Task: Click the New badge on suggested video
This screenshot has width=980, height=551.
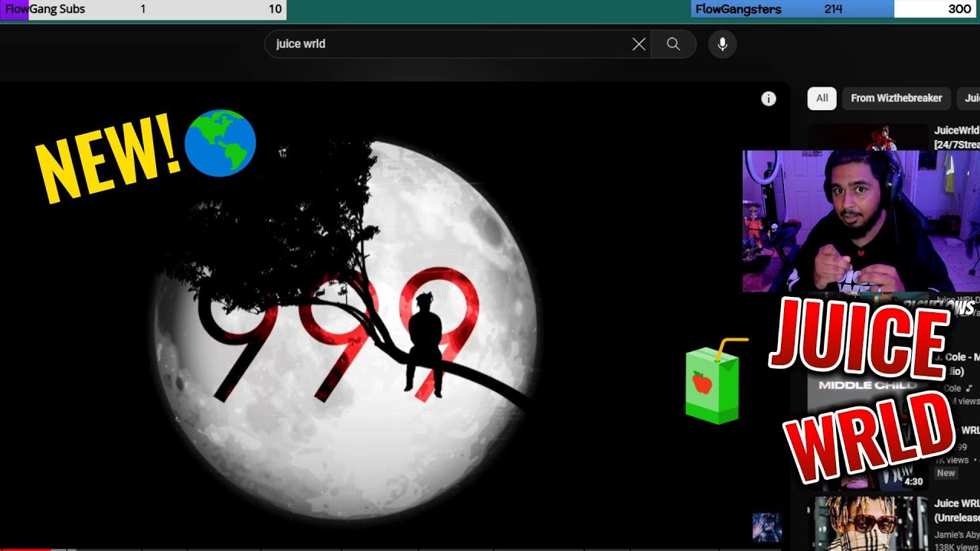Action: point(946,473)
